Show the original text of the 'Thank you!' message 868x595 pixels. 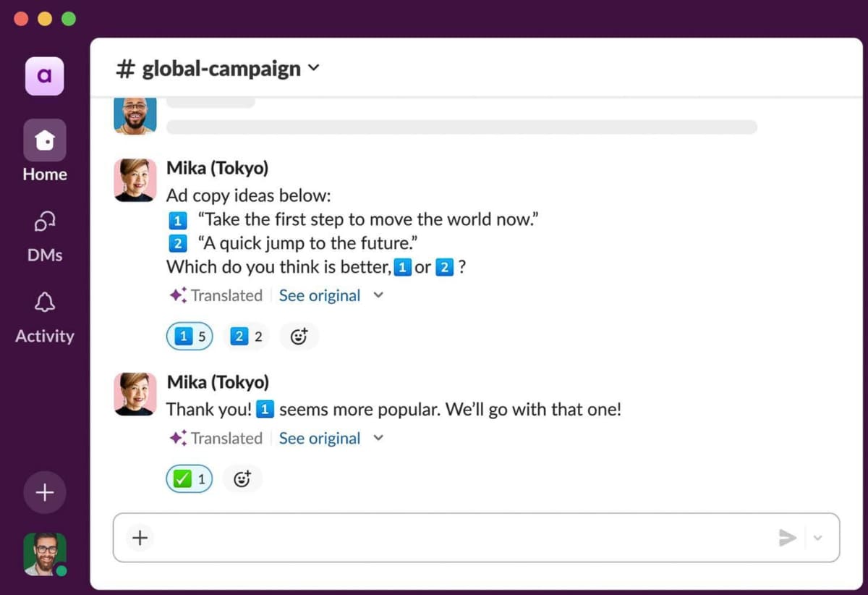click(x=319, y=438)
